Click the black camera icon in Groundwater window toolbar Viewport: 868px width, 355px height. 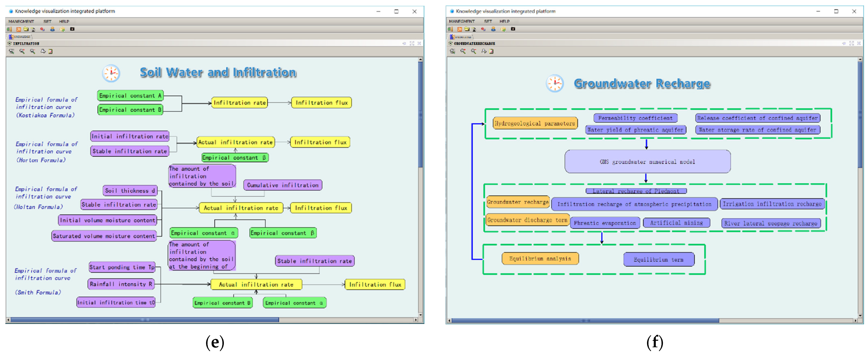coord(513,29)
